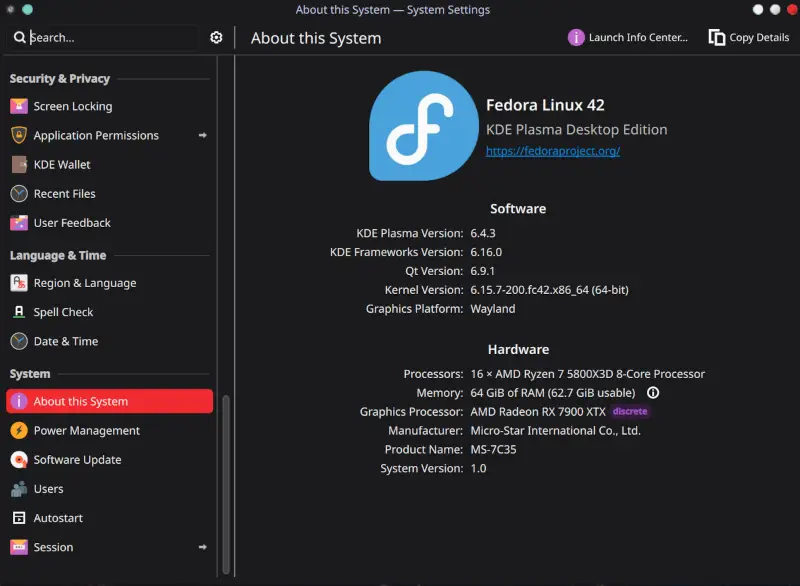800x586 pixels.
Task: Select Date & Time label in sidebar
Action: [66, 341]
